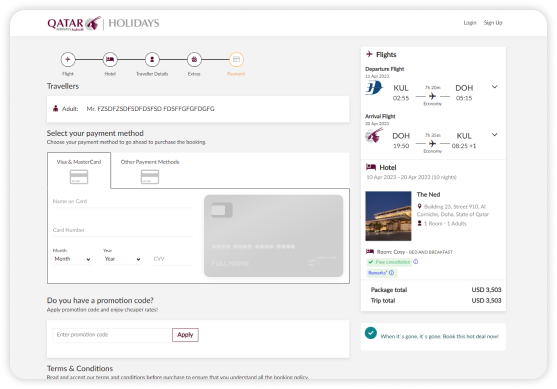Viewport: 557px width, 389px height.
Task: Click the Sign Up link
Action: pyautogui.click(x=493, y=22)
